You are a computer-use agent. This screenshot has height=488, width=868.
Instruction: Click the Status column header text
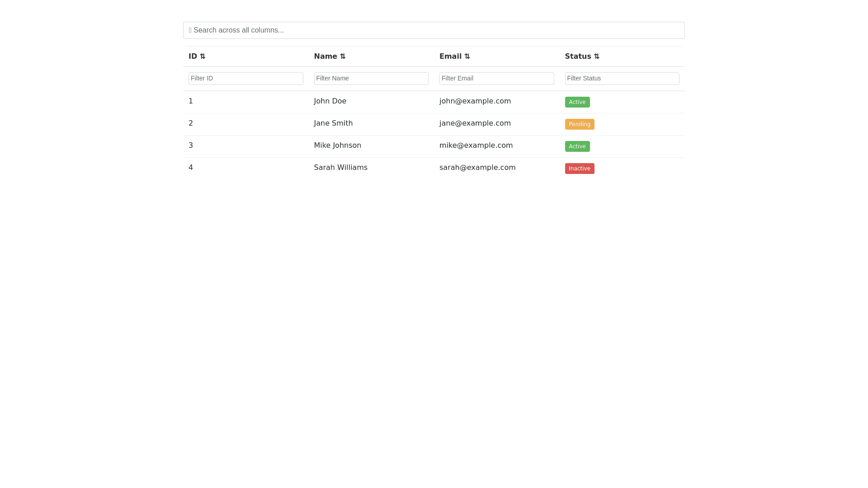click(578, 56)
